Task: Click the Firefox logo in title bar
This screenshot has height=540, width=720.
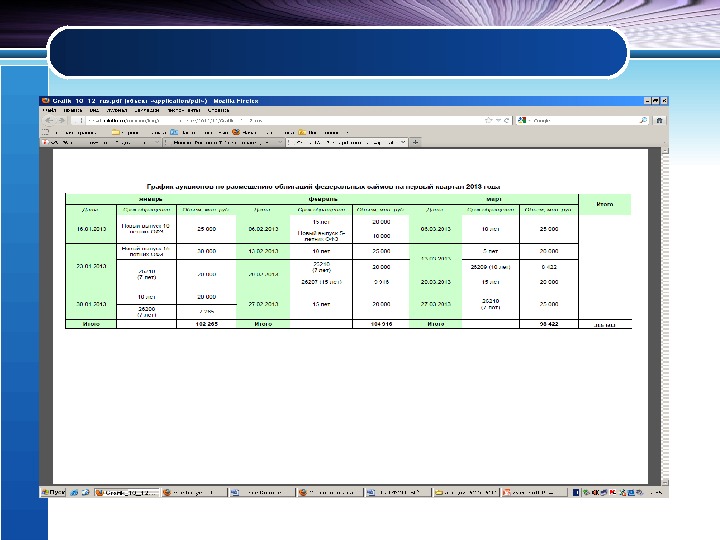Action: pos(45,101)
